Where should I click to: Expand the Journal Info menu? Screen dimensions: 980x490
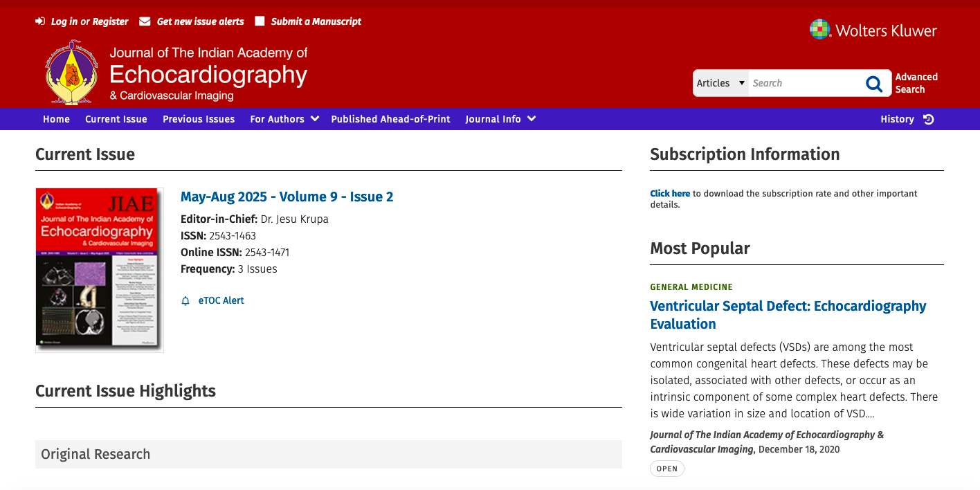(500, 119)
